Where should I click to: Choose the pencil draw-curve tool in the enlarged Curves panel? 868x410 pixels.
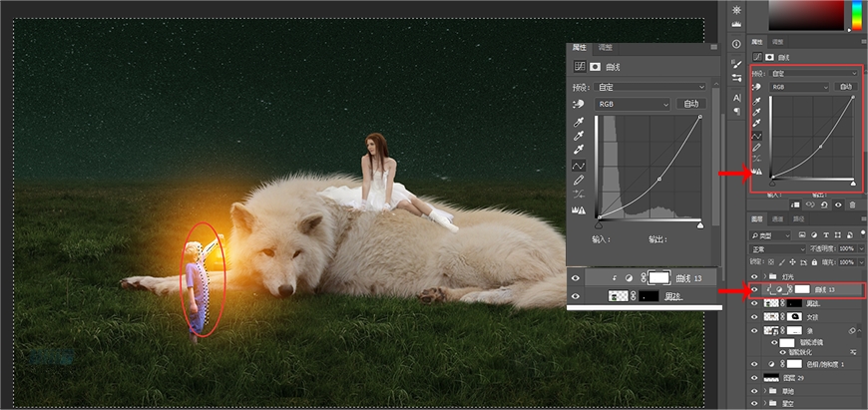[x=579, y=180]
